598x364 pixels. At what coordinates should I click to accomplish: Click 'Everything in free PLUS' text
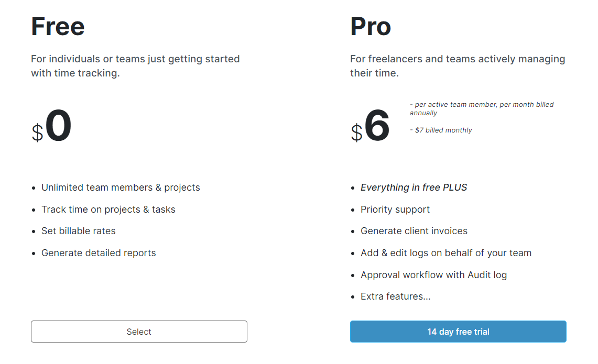[414, 187]
